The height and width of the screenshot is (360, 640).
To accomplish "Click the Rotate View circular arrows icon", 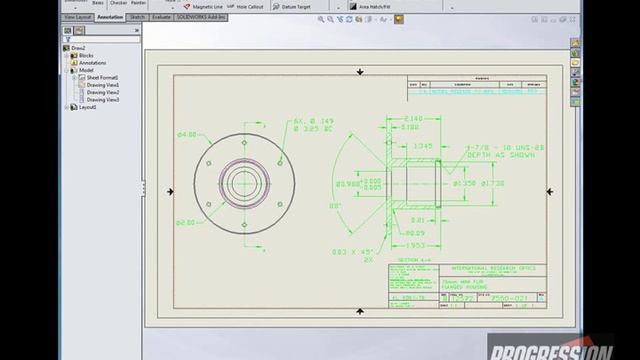I will (x=349, y=19).
